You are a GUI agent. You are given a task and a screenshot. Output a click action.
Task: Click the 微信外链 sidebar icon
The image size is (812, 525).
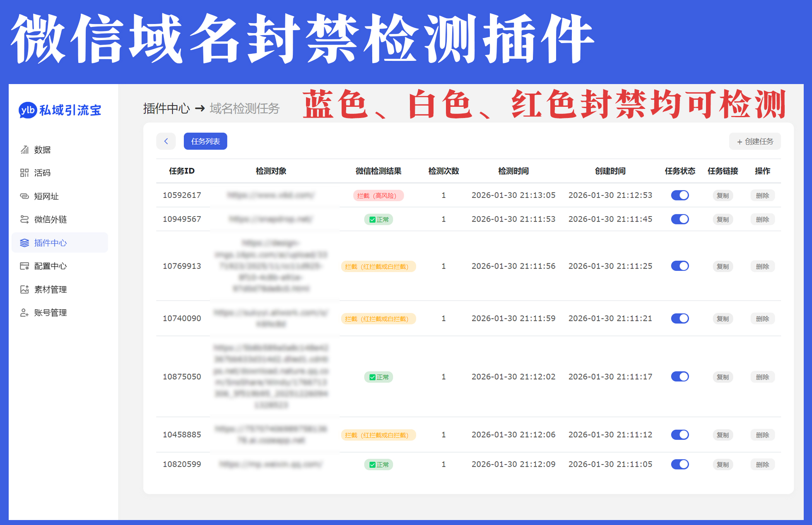(24, 219)
